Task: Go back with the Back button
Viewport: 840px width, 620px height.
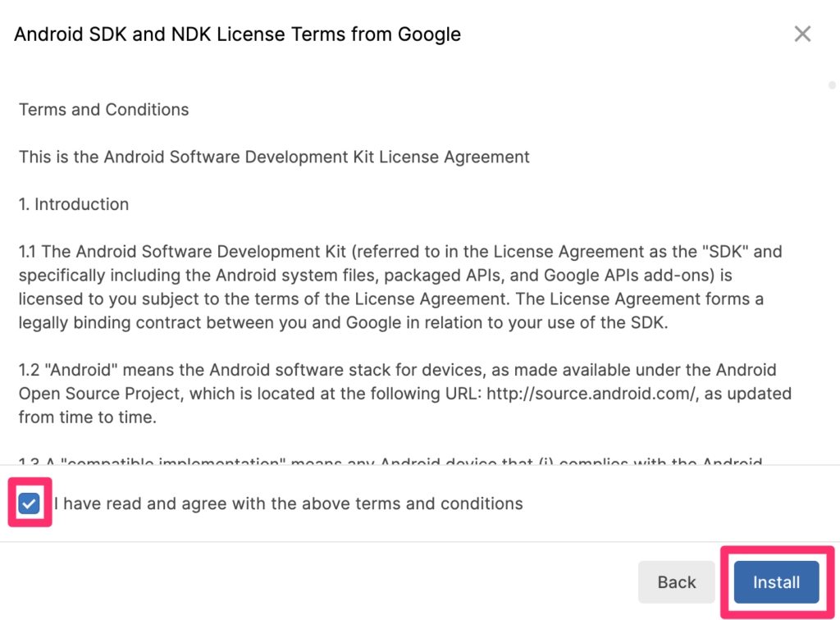Action: tap(676, 582)
